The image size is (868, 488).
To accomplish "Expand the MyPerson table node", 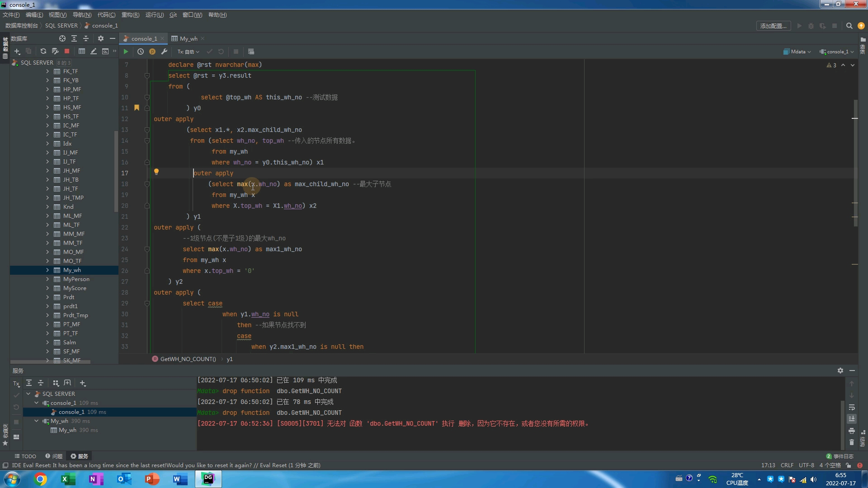I will point(47,279).
